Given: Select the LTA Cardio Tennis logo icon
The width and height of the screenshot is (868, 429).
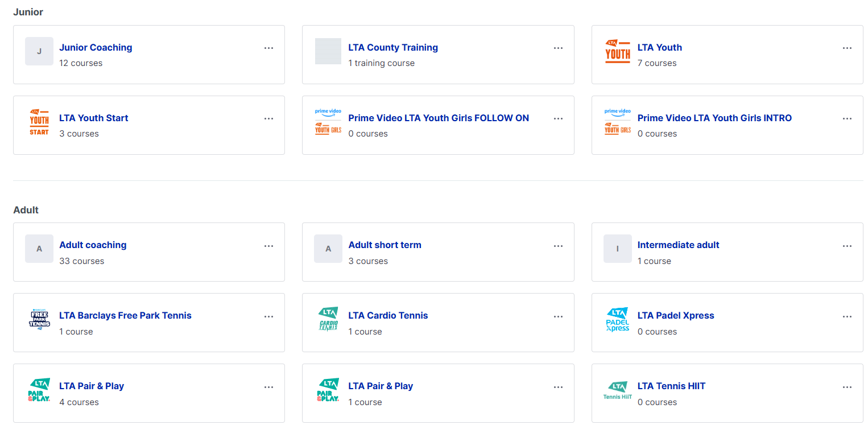Looking at the screenshot, I should coord(328,319).
